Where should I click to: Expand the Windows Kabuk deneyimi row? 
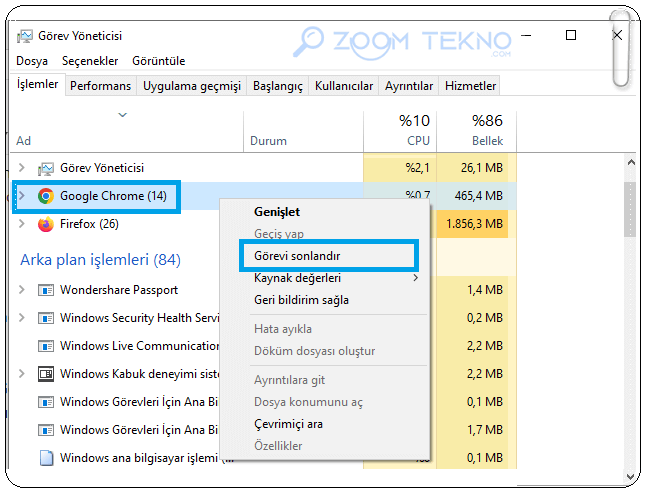pos(22,374)
